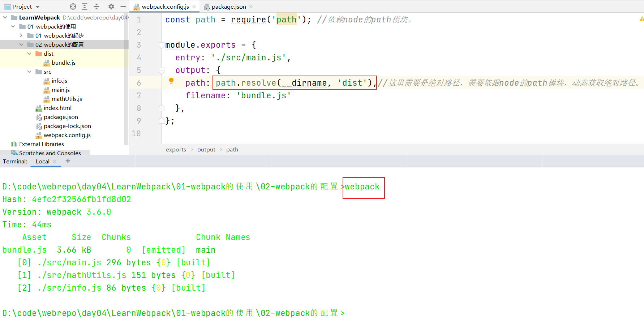Click the Expand All icon in Project toolbar
The image size is (644, 325).
point(85,7)
